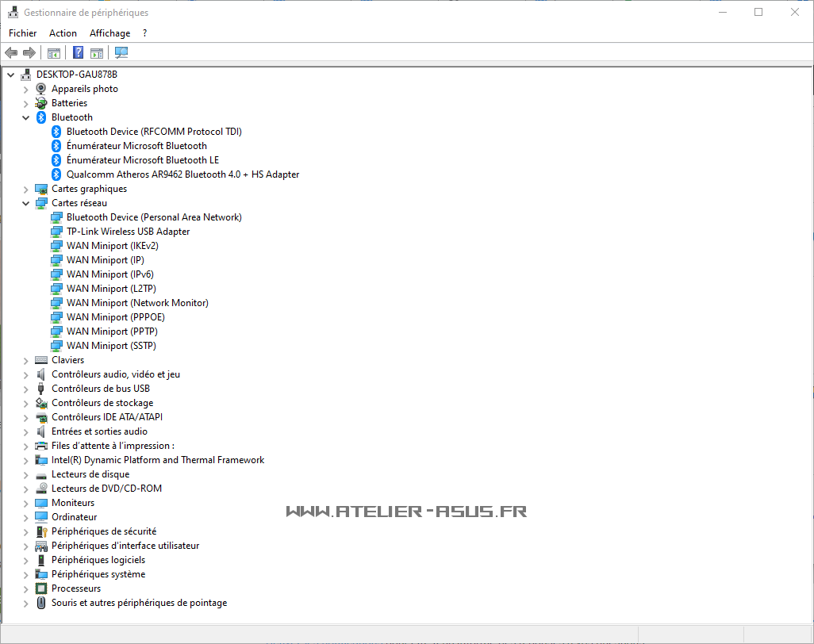Click the Entrées et sorties audio speaker icon
This screenshot has width=814, height=644.
point(41,431)
